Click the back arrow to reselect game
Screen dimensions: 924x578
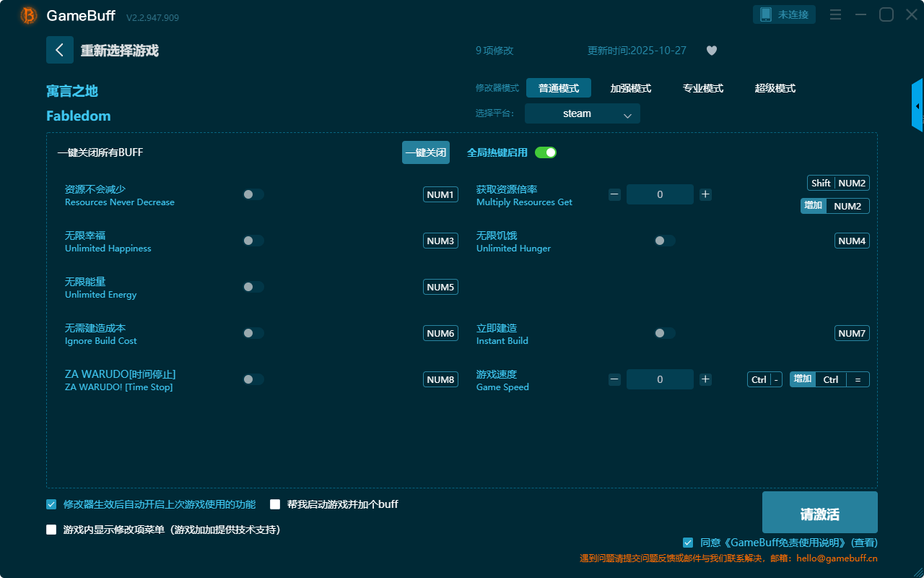(59, 50)
